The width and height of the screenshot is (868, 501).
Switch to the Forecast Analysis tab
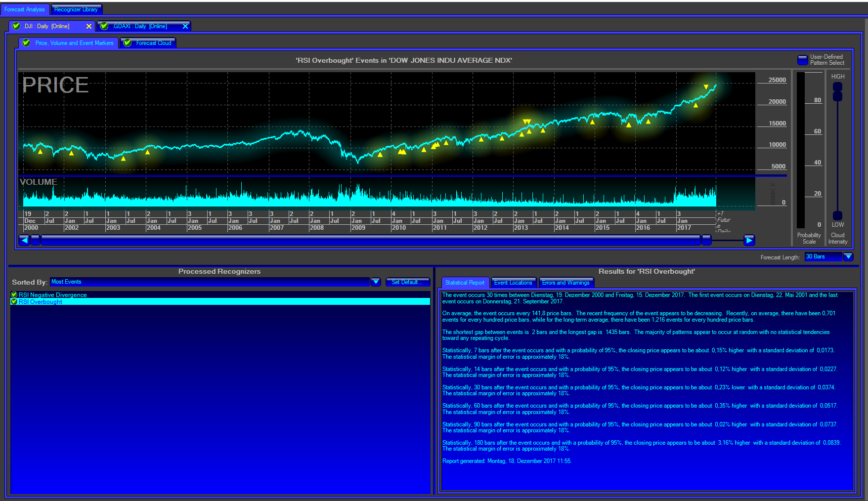tap(25, 9)
